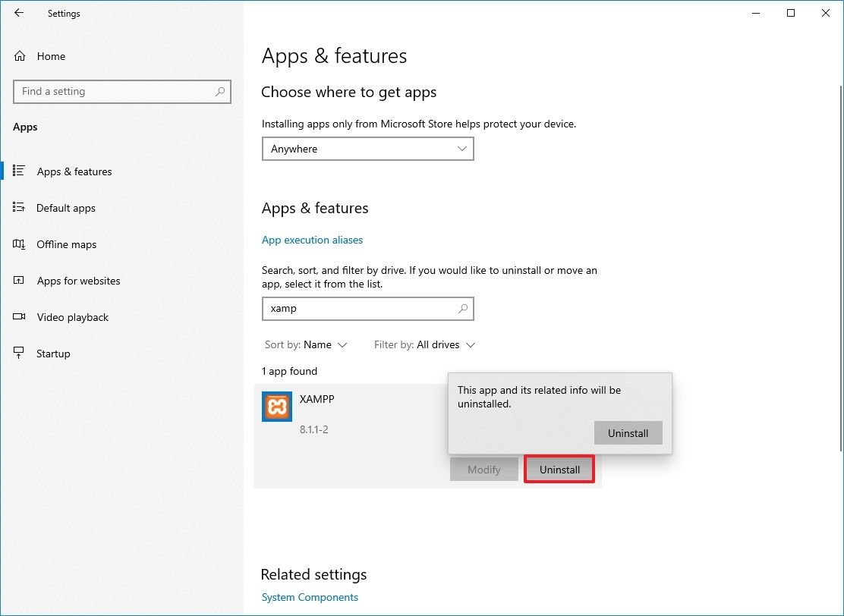Click the Find a setting field
This screenshot has width=844, height=616.
114,92
